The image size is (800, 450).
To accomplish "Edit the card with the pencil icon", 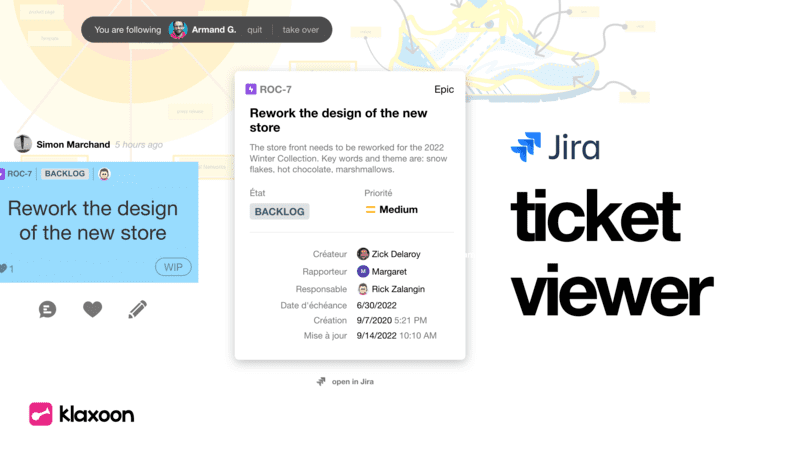I will [137, 309].
